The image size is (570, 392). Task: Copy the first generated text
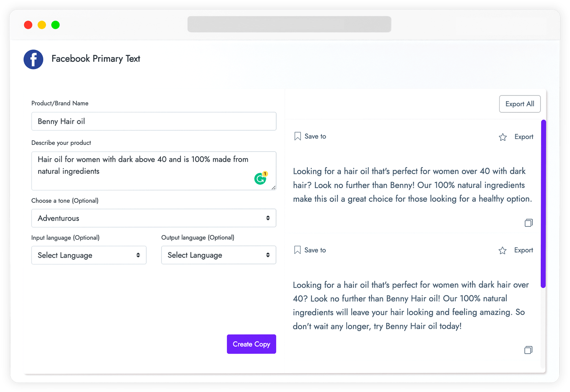[x=528, y=223]
